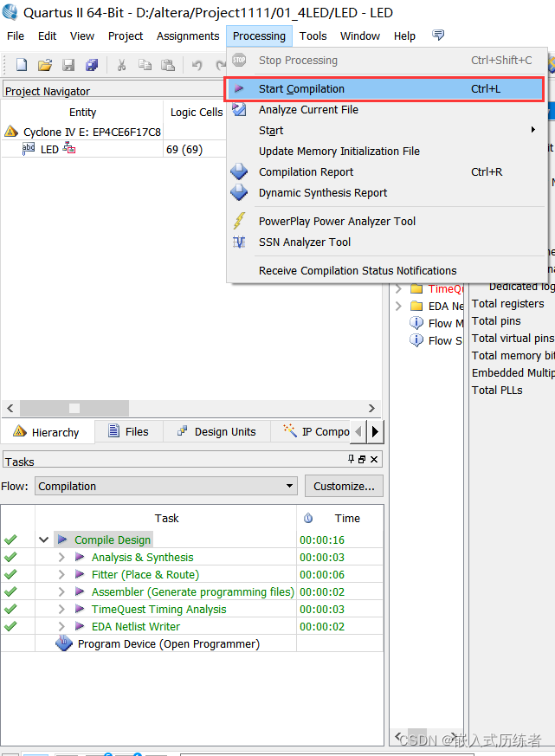Expand the TimeQuest Timing Analysis task
The image size is (555, 756).
[x=61, y=609]
